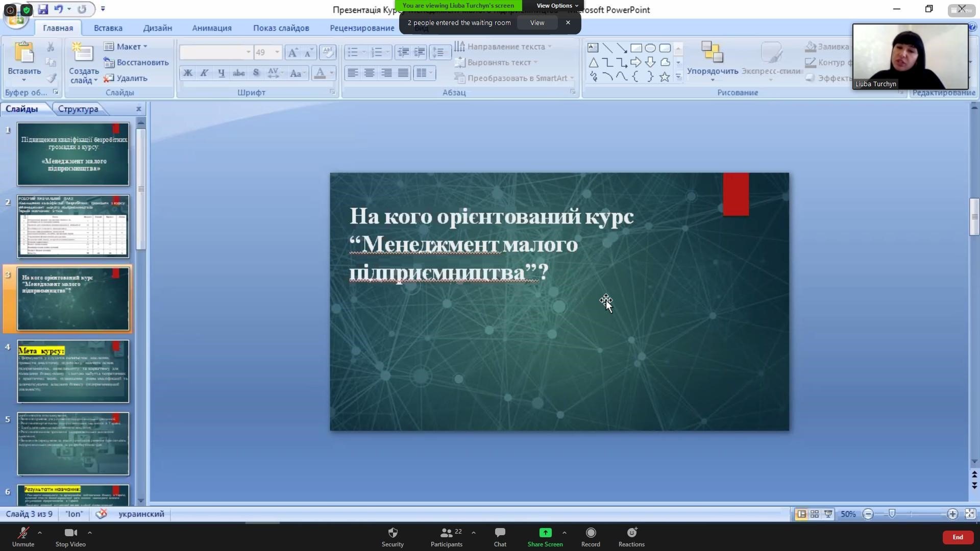
Task: Open the font name combo box
Action: point(216,52)
